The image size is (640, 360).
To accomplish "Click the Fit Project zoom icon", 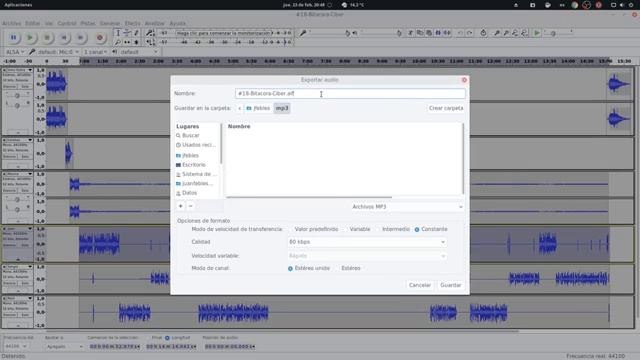I will pos(524,33).
